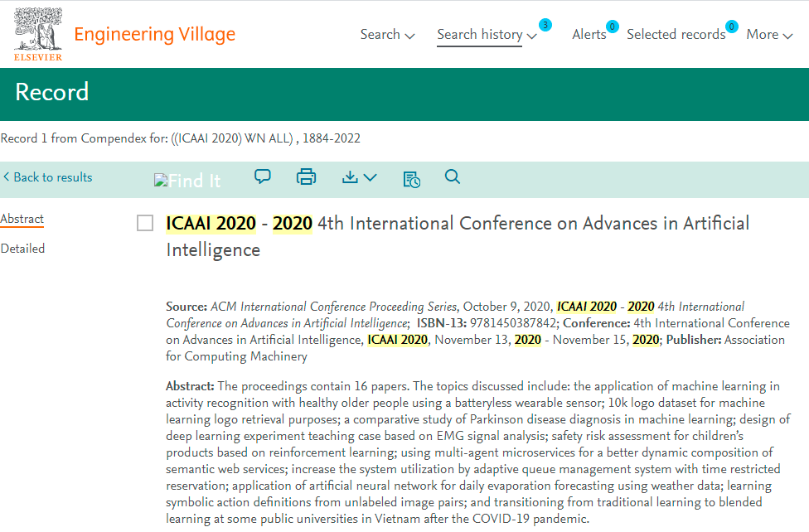Print this record with printer icon

(x=306, y=177)
